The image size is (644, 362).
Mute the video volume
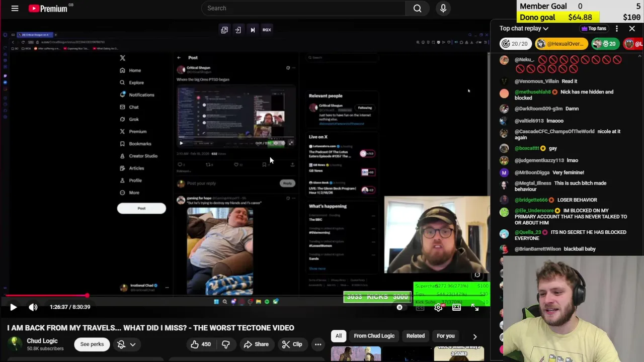coord(33,307)
